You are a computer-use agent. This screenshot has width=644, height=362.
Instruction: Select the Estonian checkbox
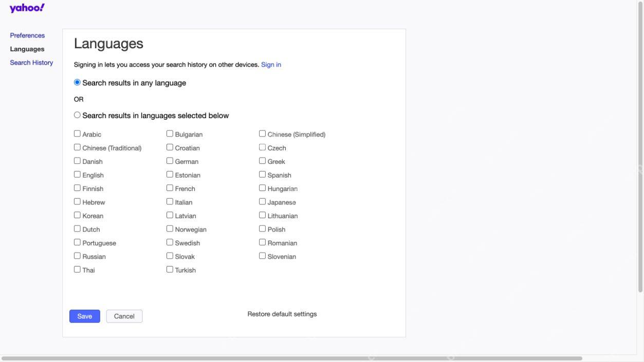coord(170,175)
